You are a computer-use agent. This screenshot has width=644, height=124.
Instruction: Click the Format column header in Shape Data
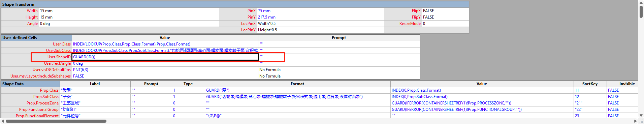(x=297, y=84)
